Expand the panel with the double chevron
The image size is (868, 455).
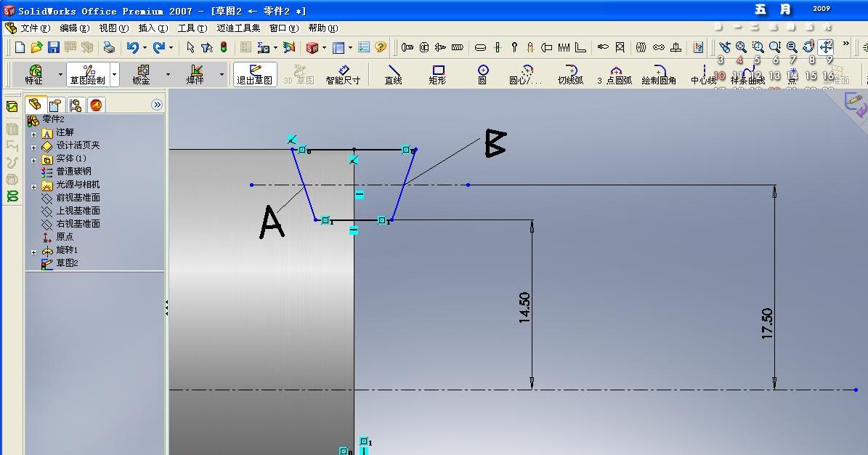(x=157, y=105)
